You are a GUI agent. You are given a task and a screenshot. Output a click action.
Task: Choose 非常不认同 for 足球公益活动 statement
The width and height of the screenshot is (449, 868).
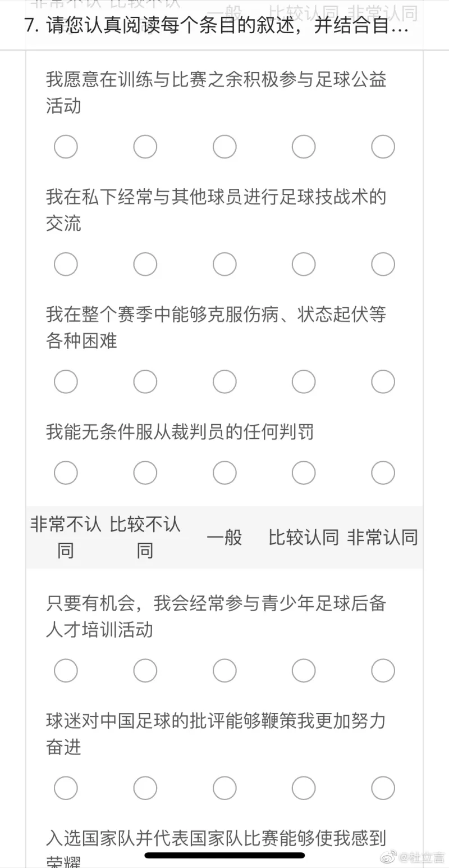[66, 147]
